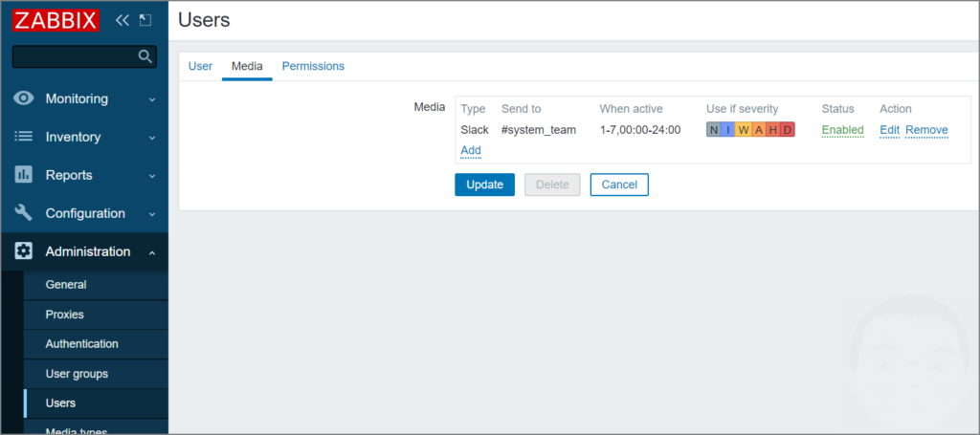Open the Administration menu item

coord(84,251)
